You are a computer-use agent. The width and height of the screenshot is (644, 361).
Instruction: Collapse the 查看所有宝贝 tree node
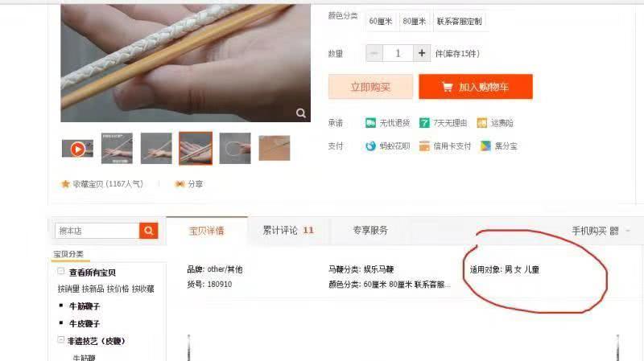click(61, 271)
